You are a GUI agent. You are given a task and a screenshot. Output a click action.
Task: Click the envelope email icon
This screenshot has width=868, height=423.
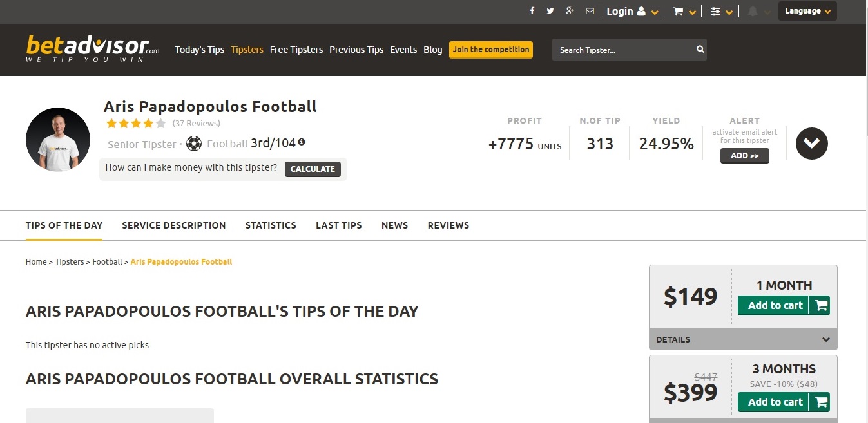[590, 11]
